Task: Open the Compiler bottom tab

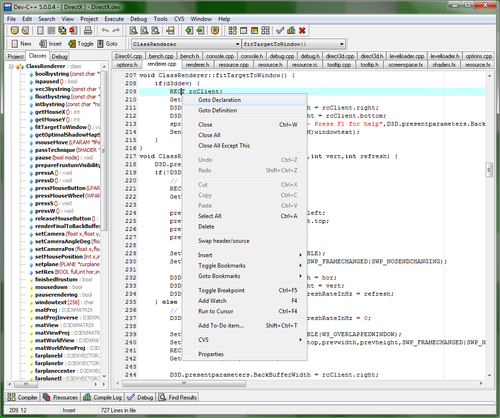Action: click(x=22, y=397)
